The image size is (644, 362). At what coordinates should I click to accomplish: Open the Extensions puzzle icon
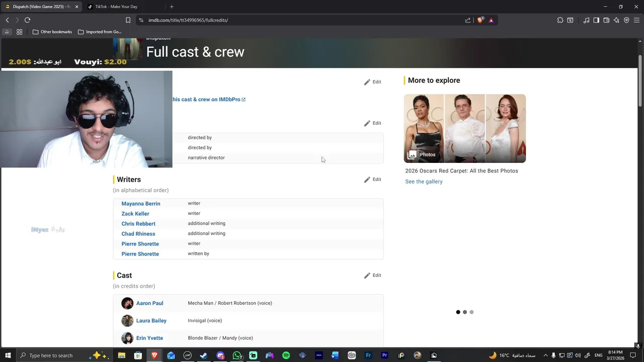click(560, 20)
